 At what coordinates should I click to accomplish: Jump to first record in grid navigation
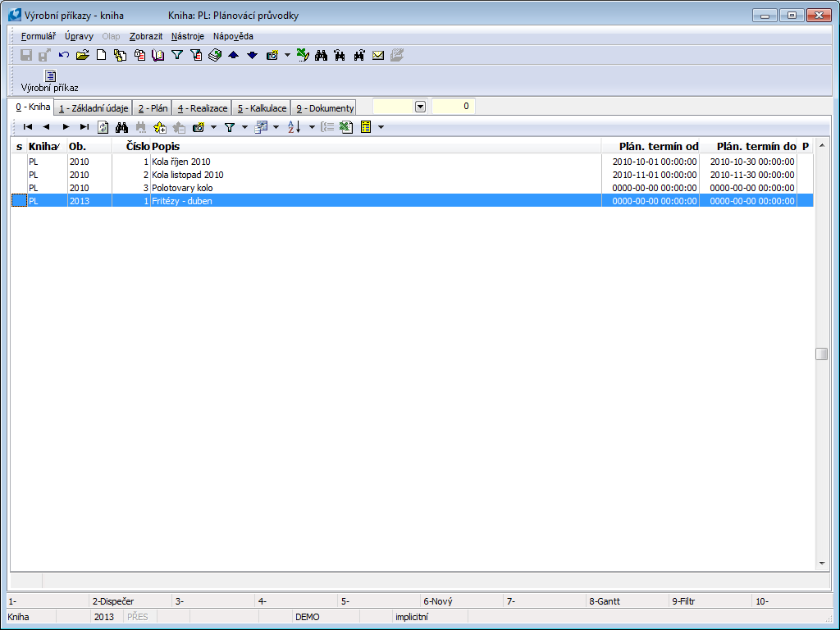(x=27, y=127)
